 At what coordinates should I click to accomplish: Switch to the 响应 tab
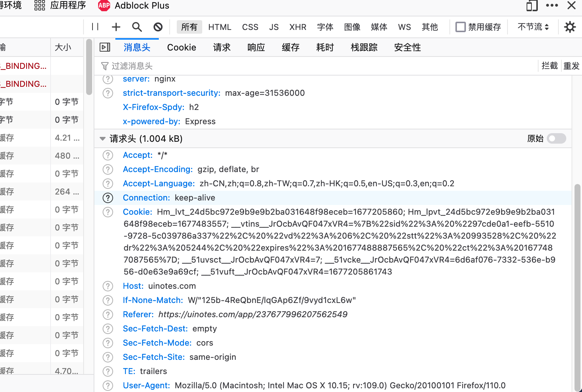click(256, 48)
